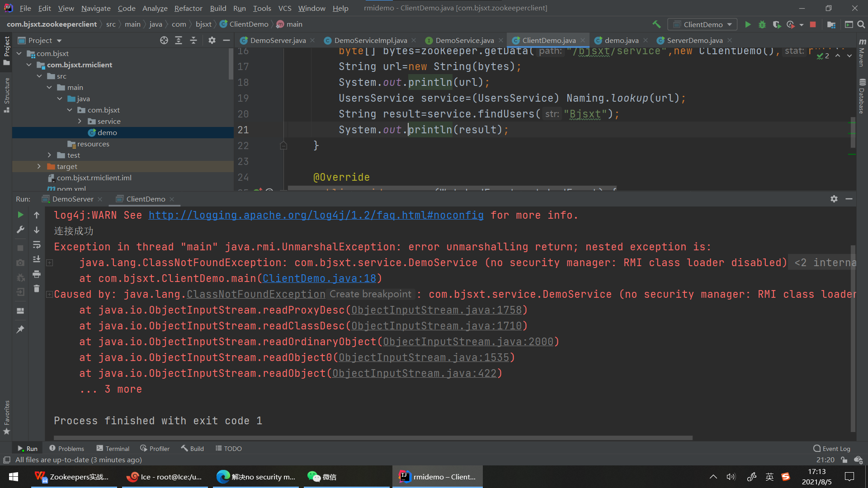The image size is (868, 488).
Task: Switch to DemoServer run tab
Action: coord(73,199)
